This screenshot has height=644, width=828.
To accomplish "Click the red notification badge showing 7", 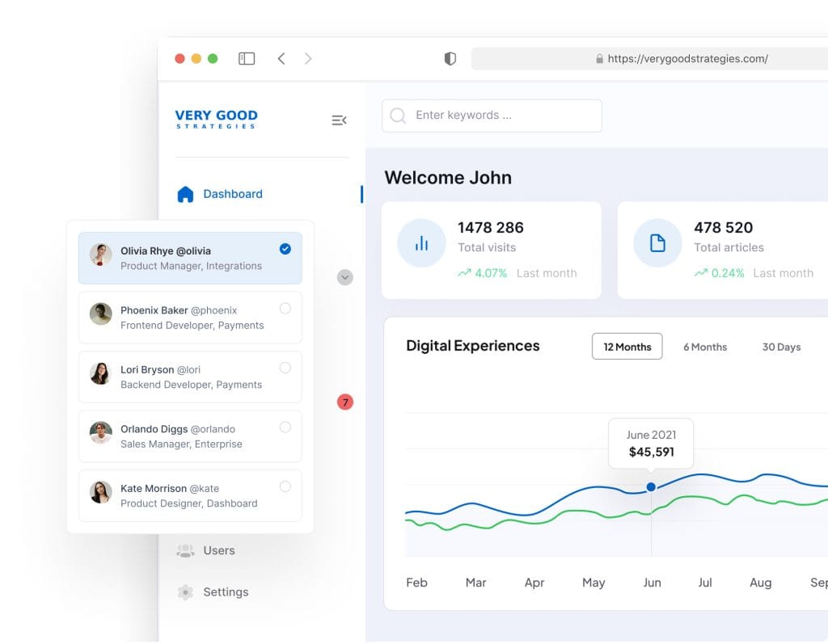I will tap(345, 402).
